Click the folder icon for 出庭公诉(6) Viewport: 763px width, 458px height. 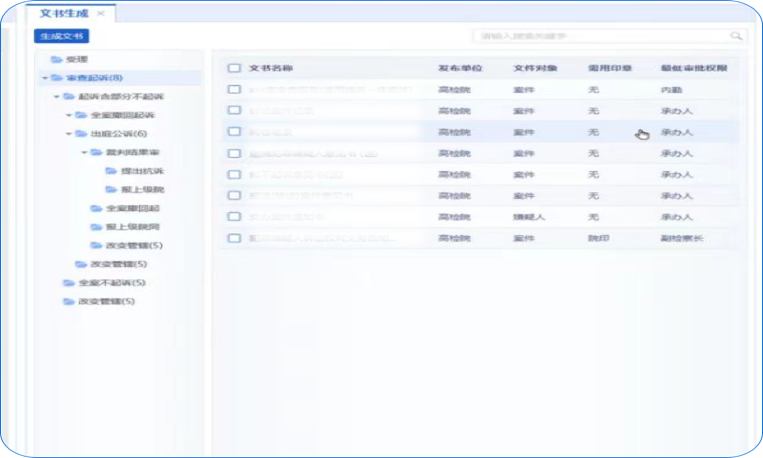click(x=82, y=134)
